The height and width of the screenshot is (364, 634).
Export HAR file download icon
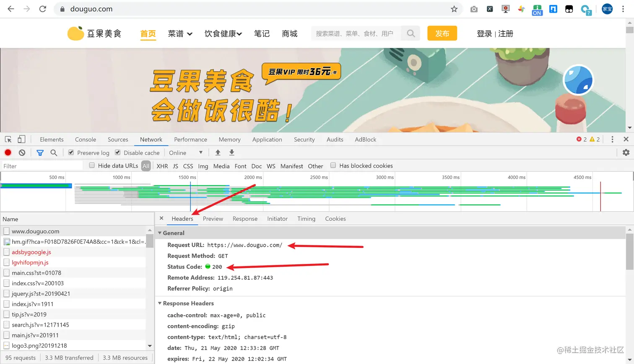tap(231, 152)
